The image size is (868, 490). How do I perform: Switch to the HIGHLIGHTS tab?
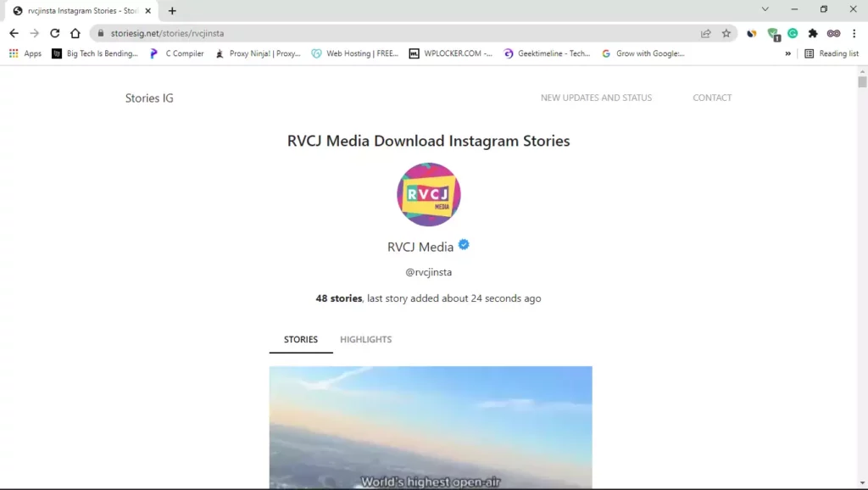click(365, 339)
